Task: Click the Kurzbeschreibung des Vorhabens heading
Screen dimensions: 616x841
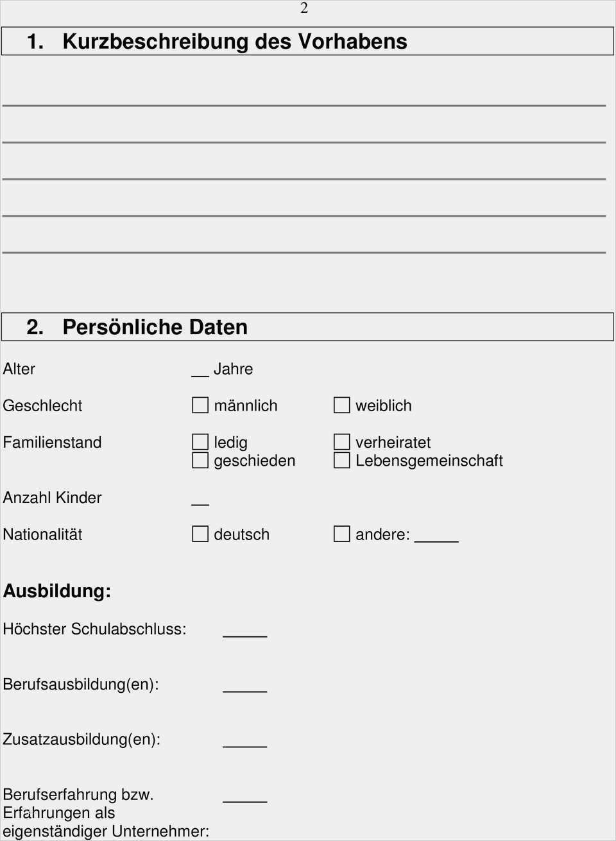Action: (x=234, y=42)
